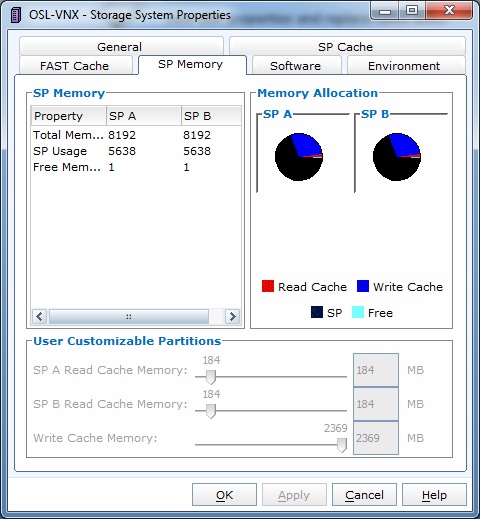Select the SP Memory tab
The width and height of the screenshot is (480, 519).
coord(192,64)
